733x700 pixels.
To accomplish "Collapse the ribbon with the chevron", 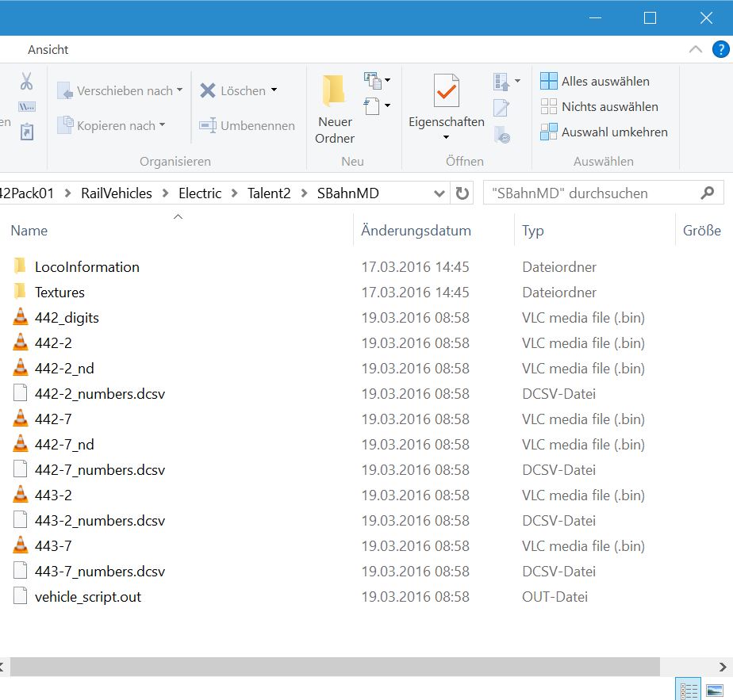I will (696, 49).
